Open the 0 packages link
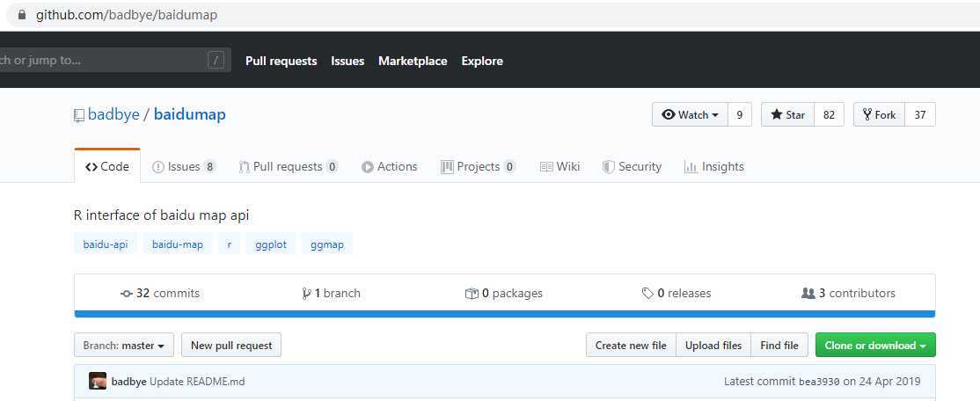 coord(504,293)
